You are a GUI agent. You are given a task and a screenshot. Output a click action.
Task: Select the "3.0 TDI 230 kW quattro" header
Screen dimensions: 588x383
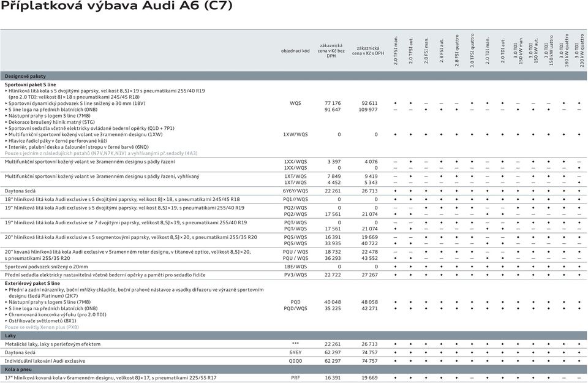pyautogui.click(x=579, y=51)
